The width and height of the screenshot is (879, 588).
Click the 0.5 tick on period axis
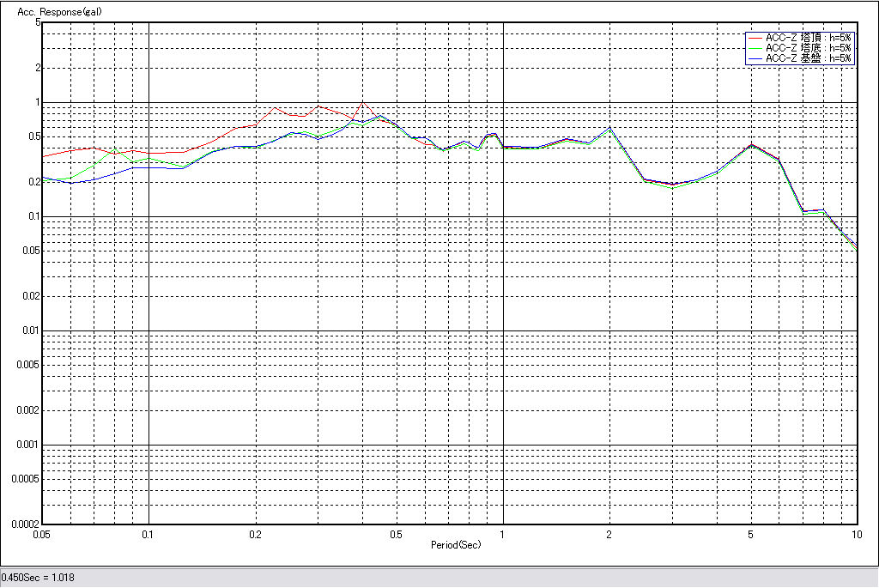[x=396, y=534]
